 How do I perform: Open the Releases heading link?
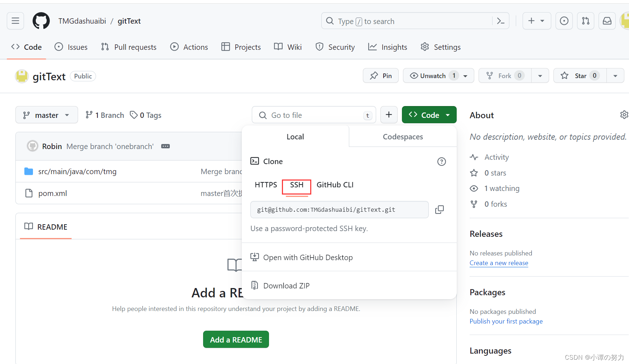coord(486,234)
